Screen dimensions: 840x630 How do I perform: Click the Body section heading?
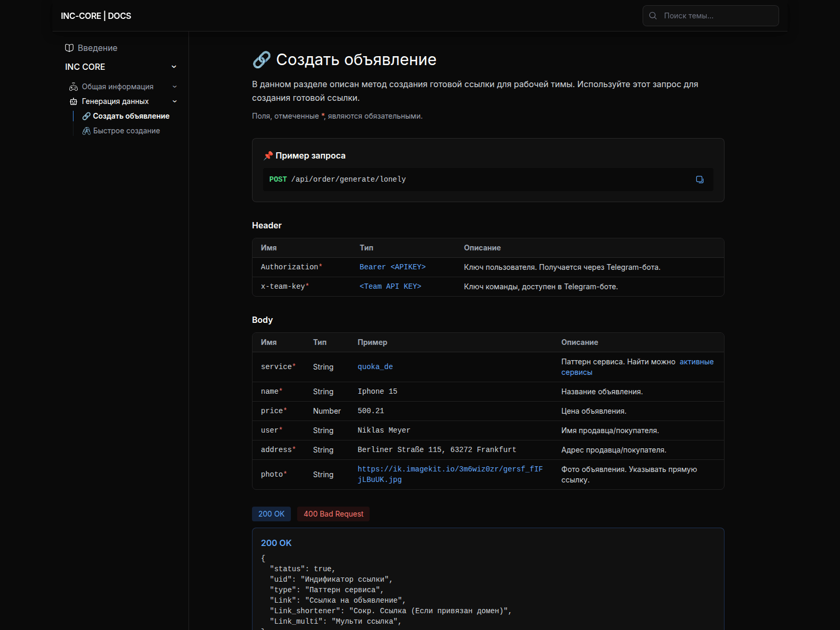[262, 320]
